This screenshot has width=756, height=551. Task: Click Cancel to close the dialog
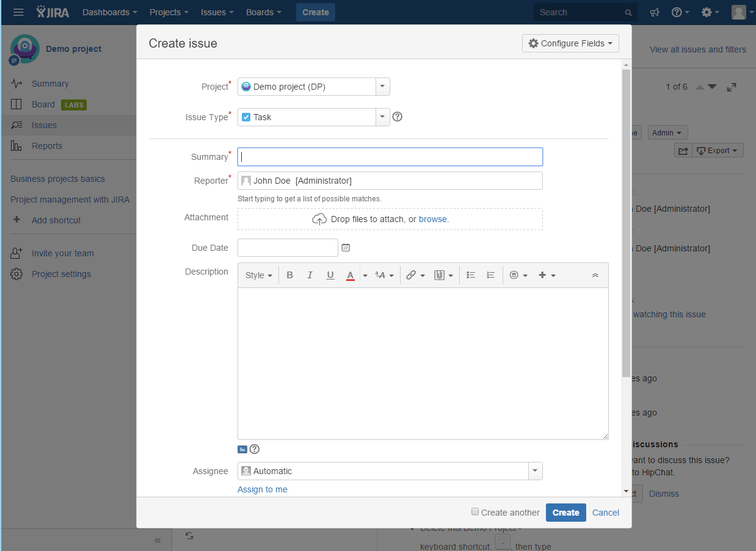(x=606, y=513)
